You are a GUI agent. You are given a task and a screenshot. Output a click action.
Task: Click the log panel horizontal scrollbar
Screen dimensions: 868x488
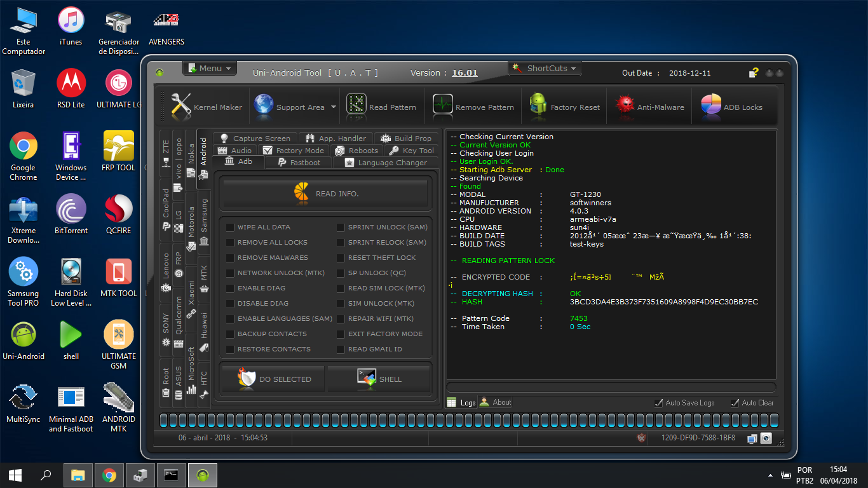pos(611,387)
